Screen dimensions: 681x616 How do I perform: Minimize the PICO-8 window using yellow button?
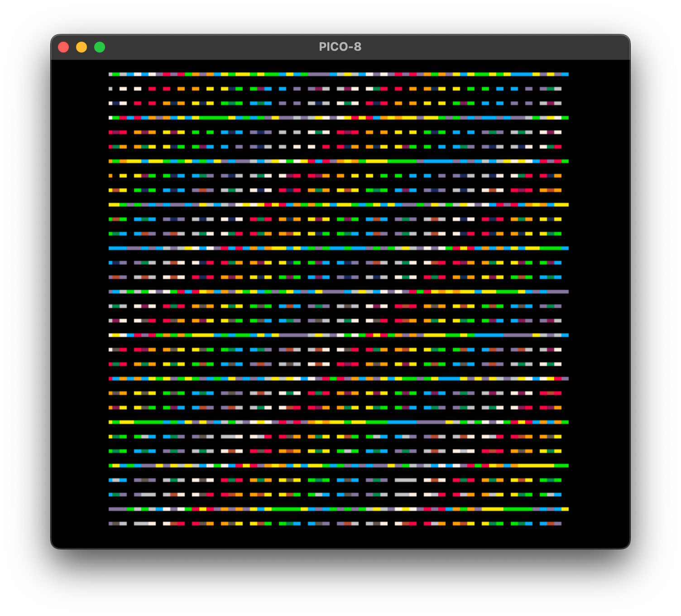(x=82, y=47)
